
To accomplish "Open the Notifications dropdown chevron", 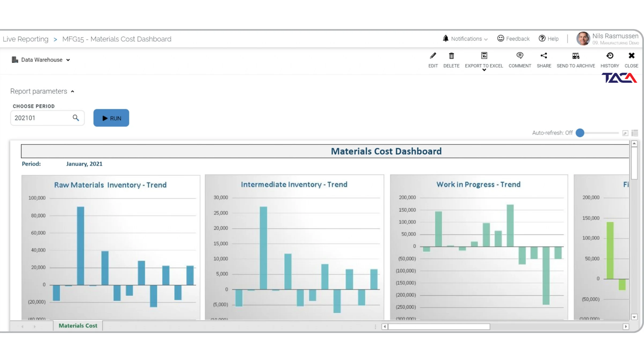I will coord(486,40).
